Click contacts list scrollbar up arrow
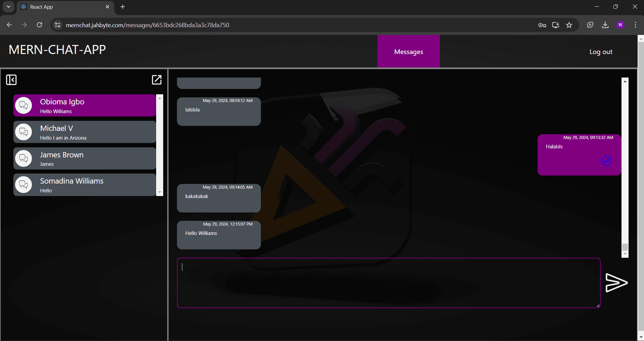Image resolution: width=644 pixels, height=341 pixels. click(159, 98)
